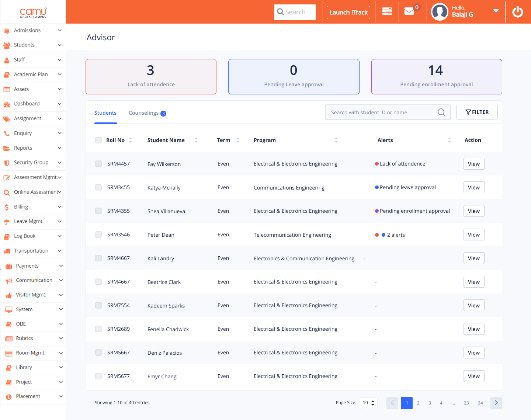The height and width of the screenshot is (420, 531).
Task: Select the Library icon in sidebar
Action: [x=7, y=367]
